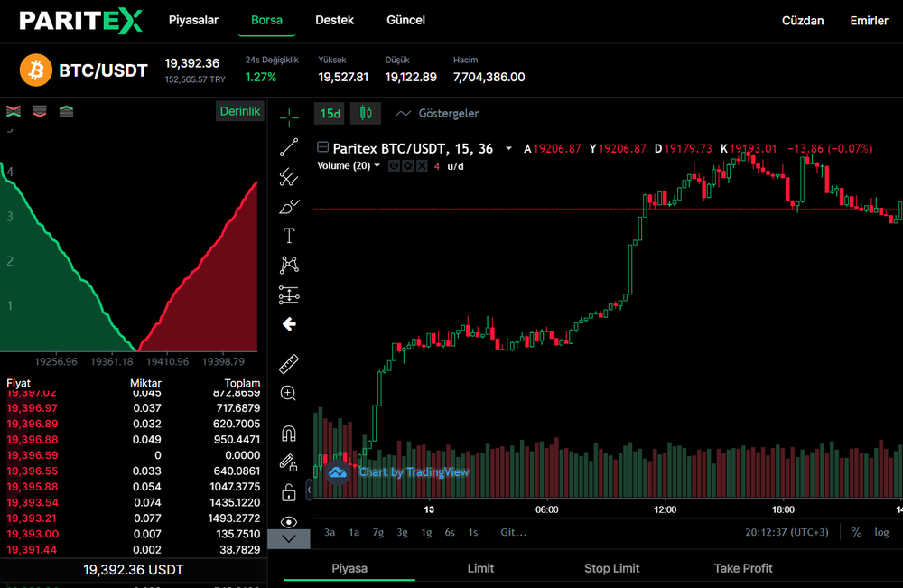Select the 19,396.97 sell order row
The image size is (903, 588).
(x=133, y=407)
